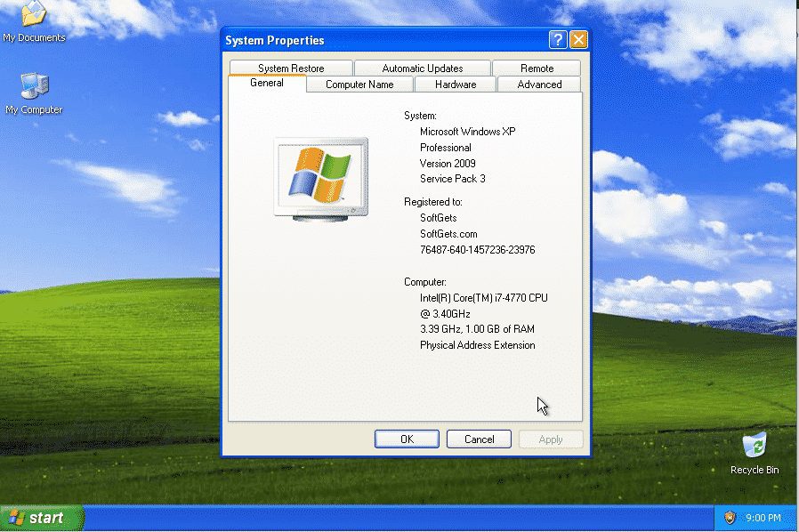Confirm with the OK button
This screenshot has width=799, height=532.
tap(407, 439)
